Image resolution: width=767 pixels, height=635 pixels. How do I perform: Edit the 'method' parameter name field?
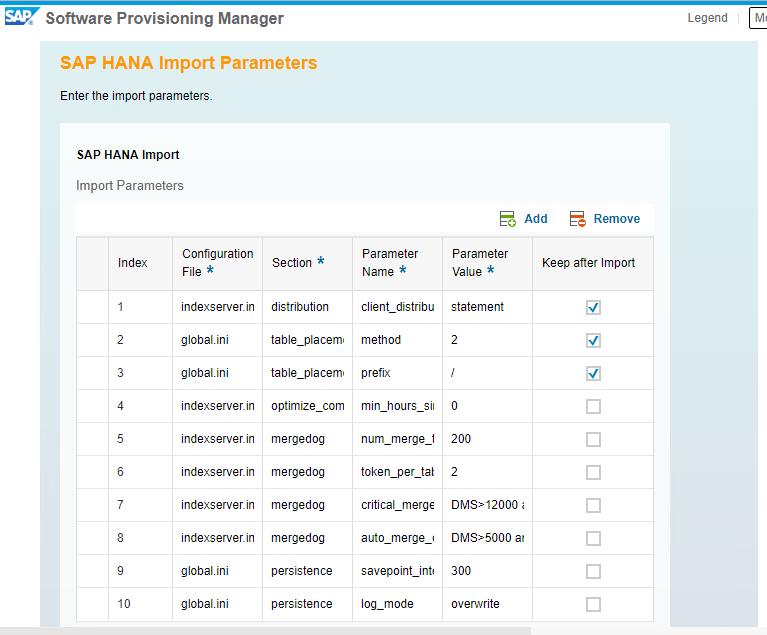coord(397,340)
